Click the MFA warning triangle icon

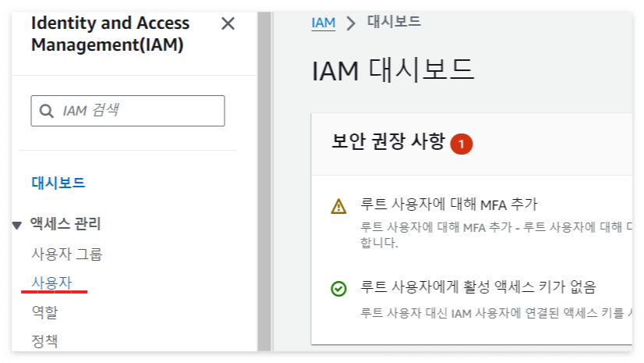tap(339, 206)
